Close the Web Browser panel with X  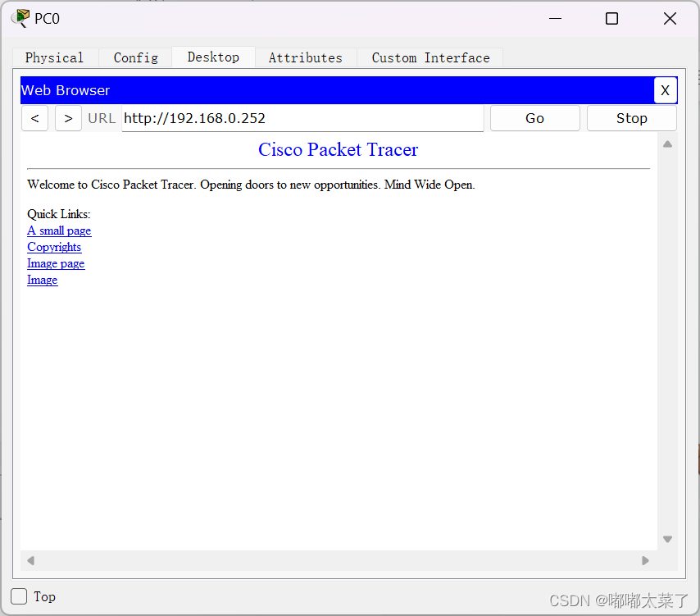tap(666, 90)
